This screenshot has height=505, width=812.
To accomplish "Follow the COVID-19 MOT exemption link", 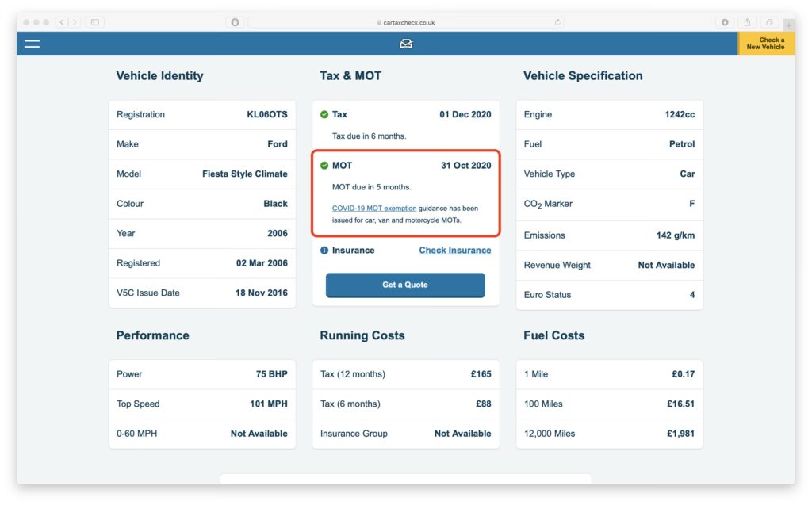I will (373, 209).
